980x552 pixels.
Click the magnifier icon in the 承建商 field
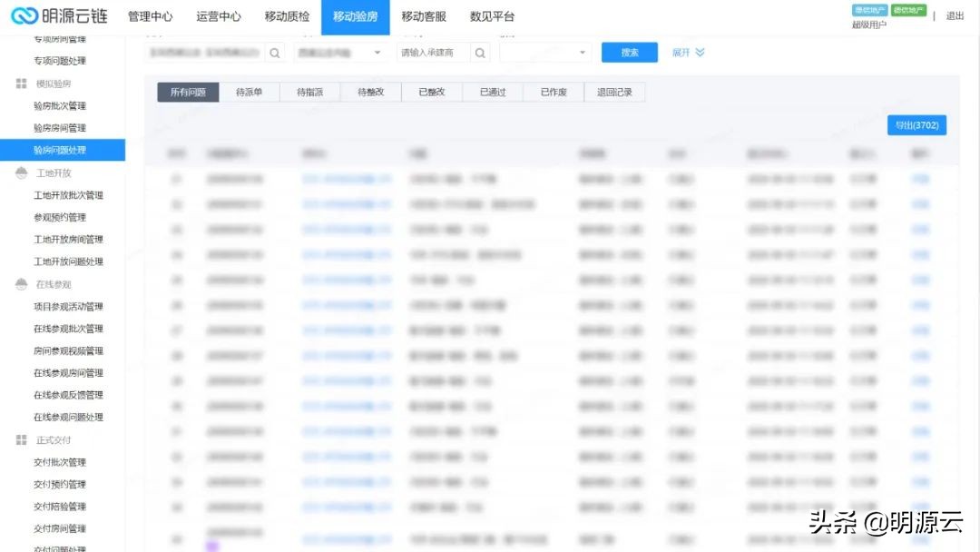(x=481, y=53)
